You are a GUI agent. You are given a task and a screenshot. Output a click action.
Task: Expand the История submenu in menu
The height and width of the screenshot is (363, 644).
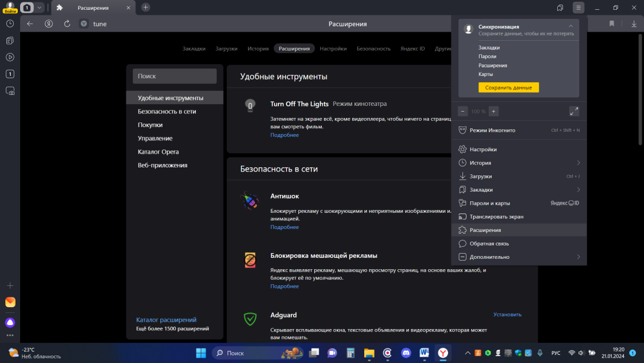(578, 163)
